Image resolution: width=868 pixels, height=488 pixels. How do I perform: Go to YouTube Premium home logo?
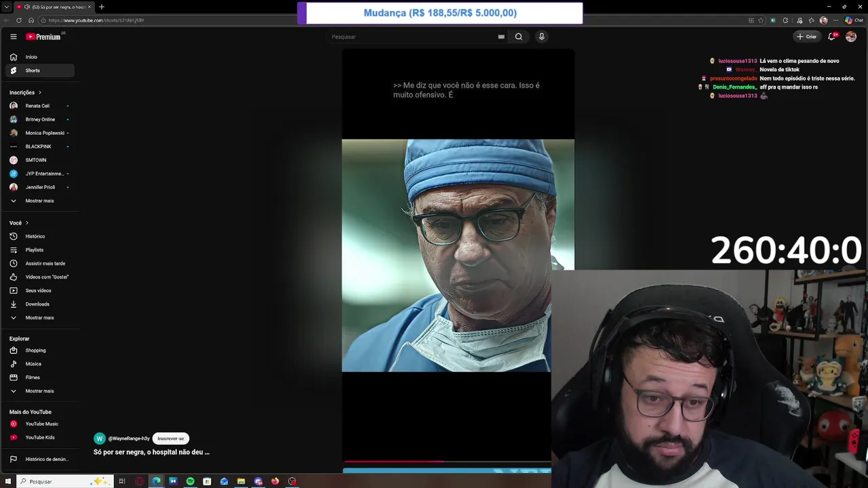44,37
